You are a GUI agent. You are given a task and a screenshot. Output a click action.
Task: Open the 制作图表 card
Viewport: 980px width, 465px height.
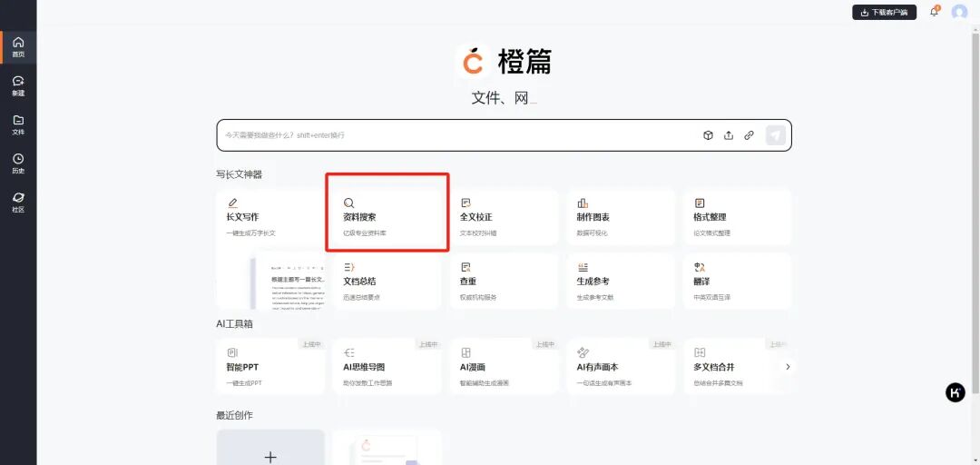(621, 217)
